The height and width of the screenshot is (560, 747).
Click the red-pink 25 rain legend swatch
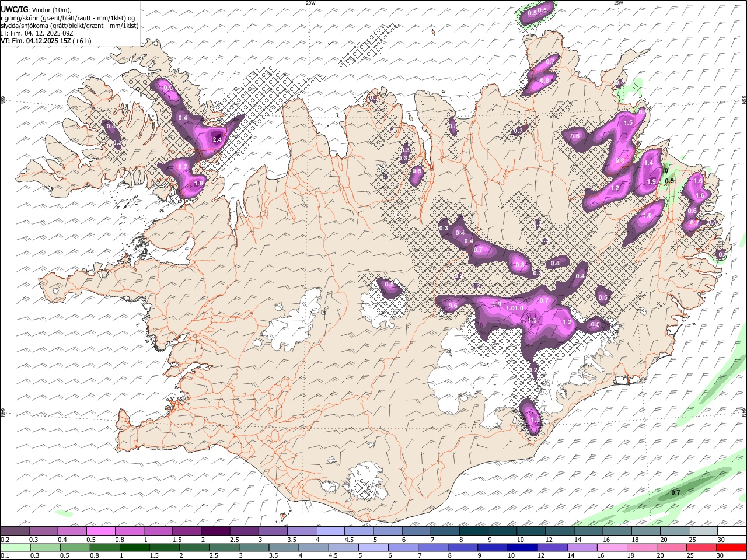pyautogui.click(x=701, y=547)
